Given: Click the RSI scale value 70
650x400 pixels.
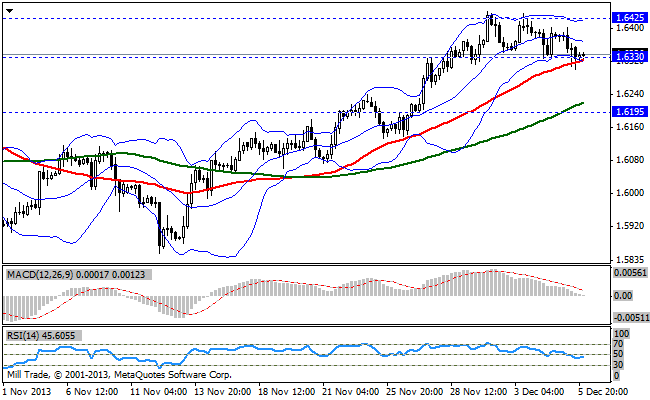Looking at the screenshot, I should tap(618, 344).
